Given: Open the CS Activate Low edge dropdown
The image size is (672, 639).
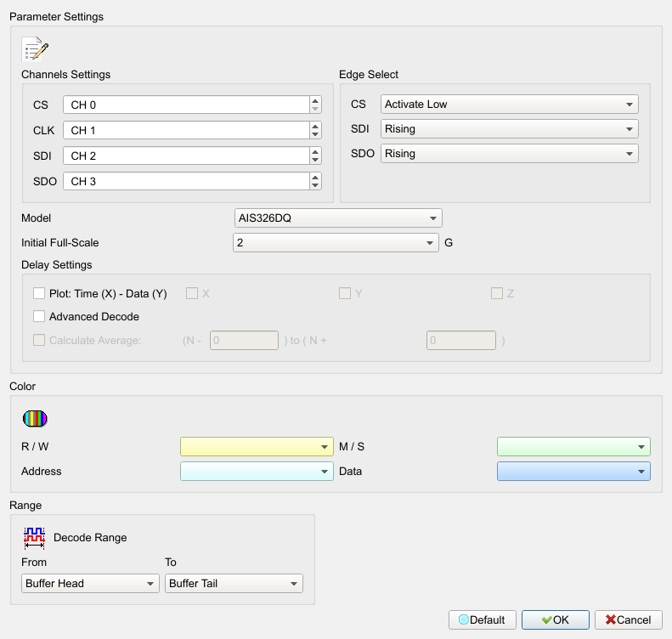Looking at the screenshot, I should (510, 105).
